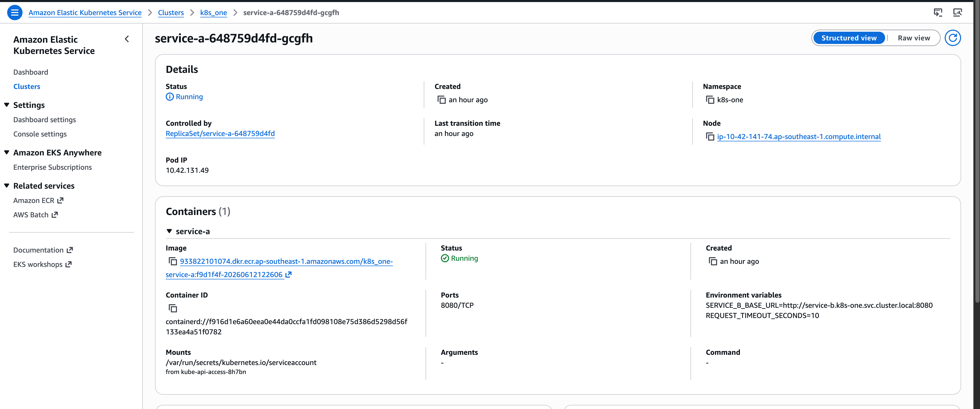This screenshot has height=409, width=980.
Task: Switch to Raw view
Action: [914, 38]
